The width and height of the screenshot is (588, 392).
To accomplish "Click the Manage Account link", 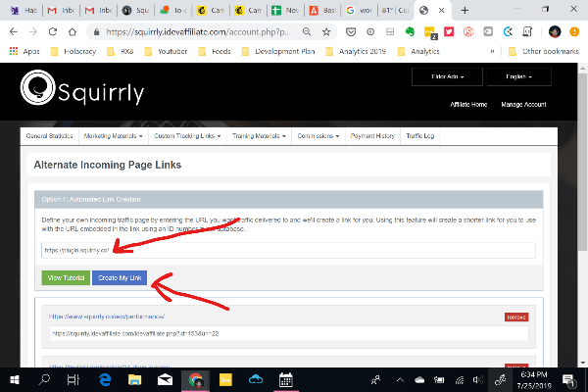I will click(523, 104).
